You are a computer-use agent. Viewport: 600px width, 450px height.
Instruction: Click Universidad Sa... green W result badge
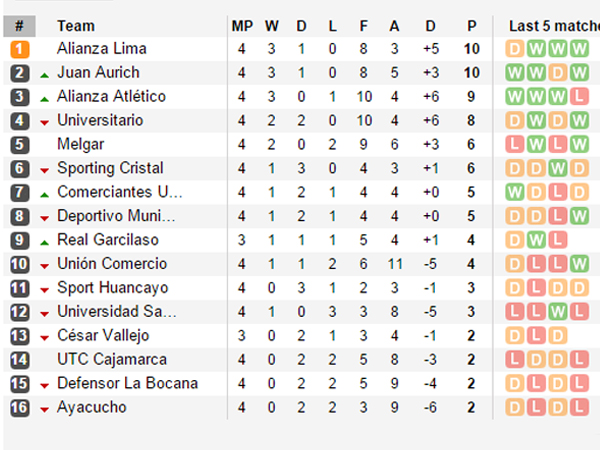(x=558, y=312)
